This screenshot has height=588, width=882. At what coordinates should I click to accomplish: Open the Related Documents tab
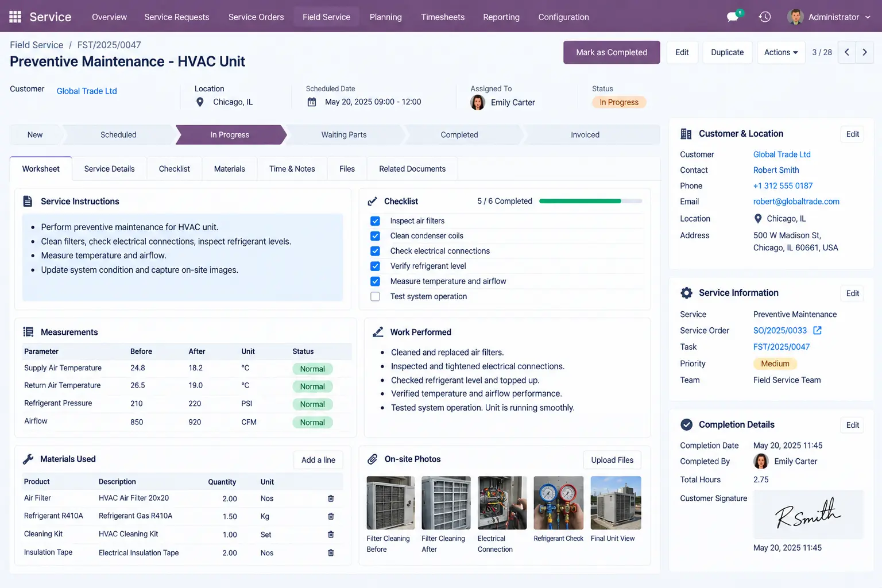tap(412, 169)
